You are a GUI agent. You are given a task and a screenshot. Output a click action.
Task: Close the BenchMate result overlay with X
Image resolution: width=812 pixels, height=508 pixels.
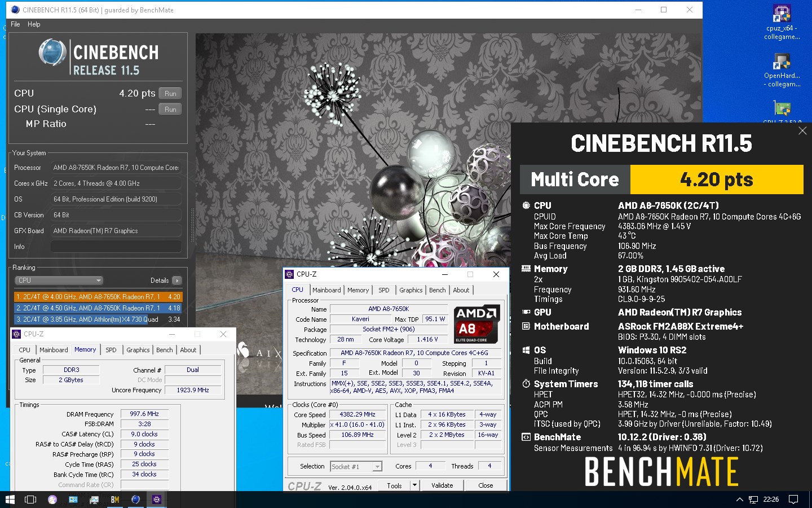point(802,130)
